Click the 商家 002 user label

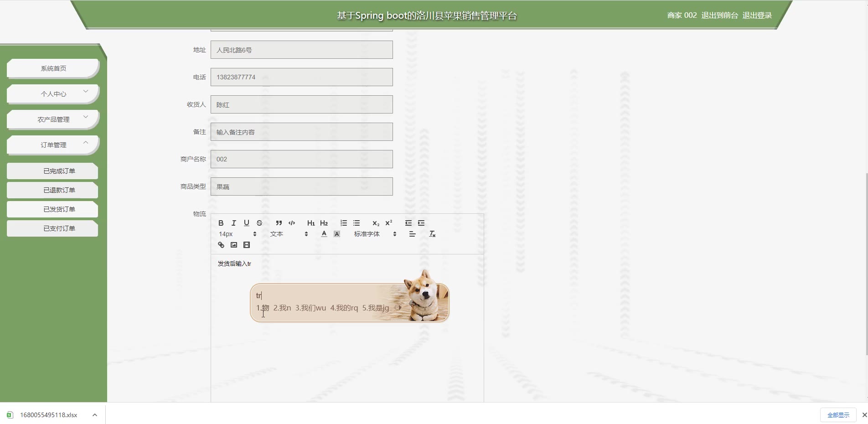tap(682, 16)
